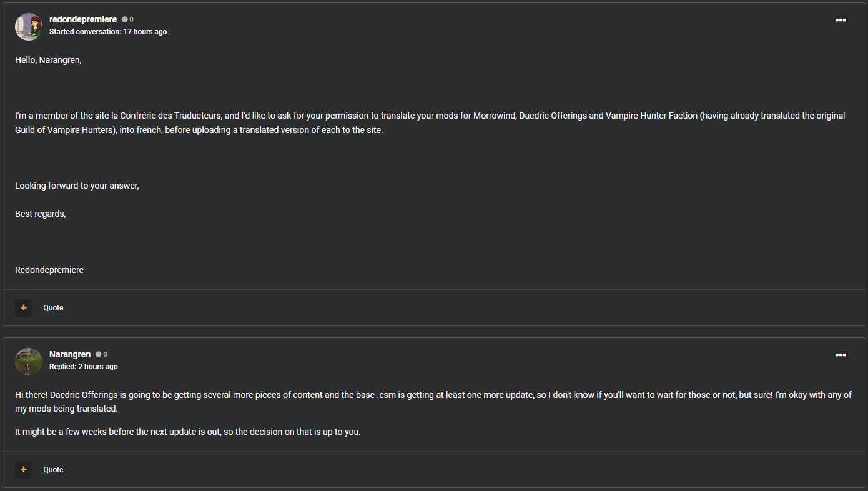
Task: Click the 'Redondepremiere' signature text
Action: point(49,270)
